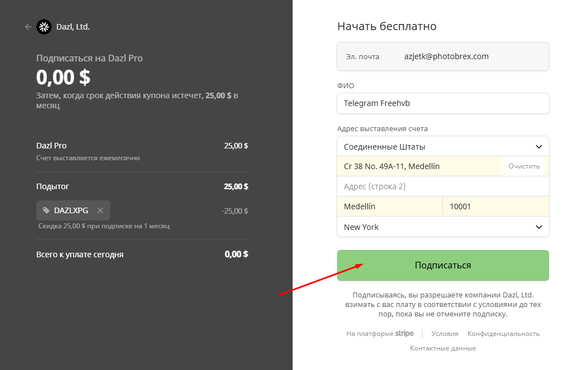Open the Условия link
The height and width of the screenshot is (370, 588).
pos(445,334)
